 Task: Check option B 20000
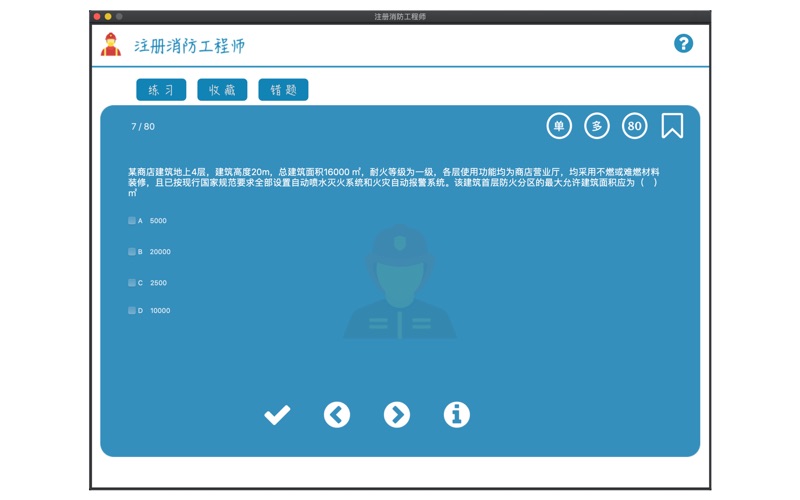(x=132, y=252)
